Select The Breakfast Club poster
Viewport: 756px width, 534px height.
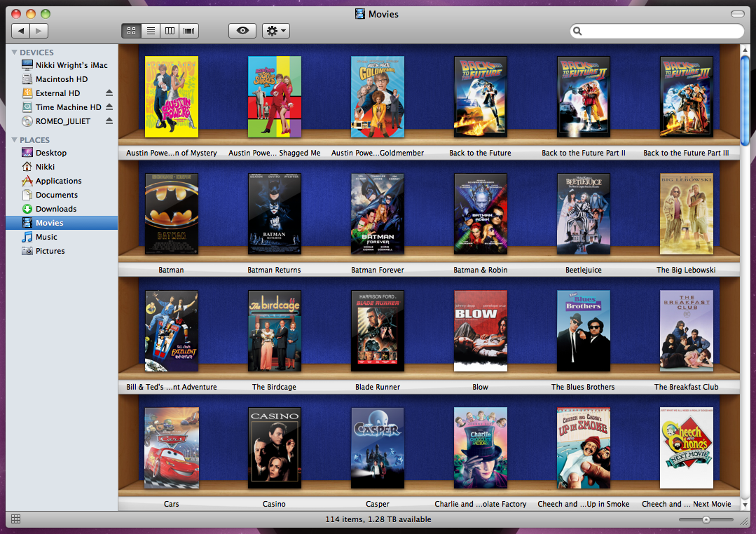(687, 331)
